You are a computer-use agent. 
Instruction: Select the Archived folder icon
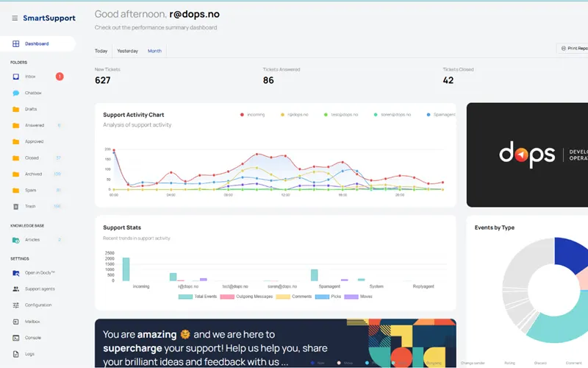click(15, 174)
